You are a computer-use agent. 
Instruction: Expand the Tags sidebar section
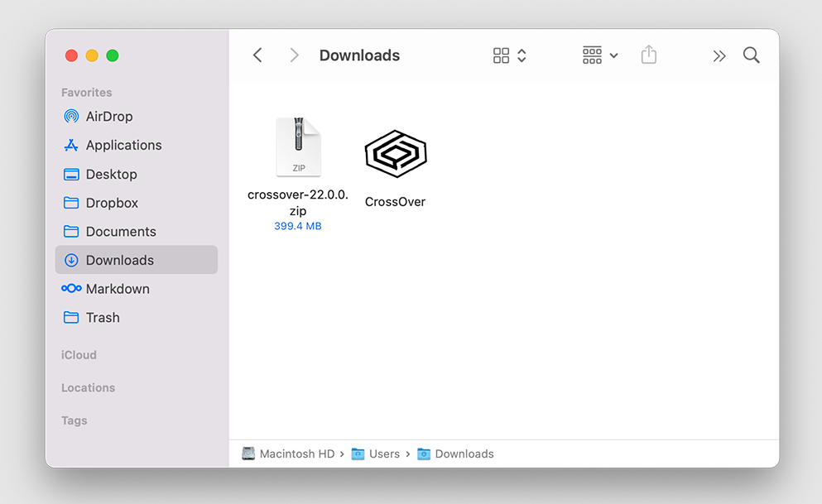click(x=75, y=420)
